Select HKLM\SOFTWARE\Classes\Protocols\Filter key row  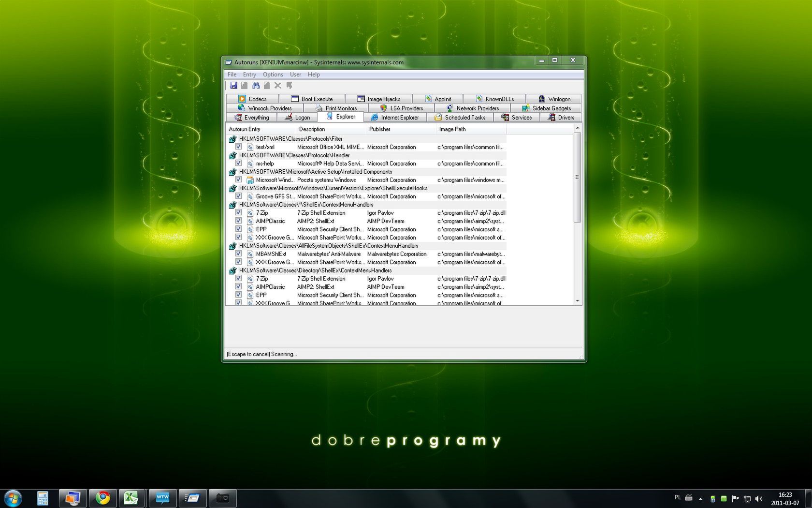tap(366, 139)
